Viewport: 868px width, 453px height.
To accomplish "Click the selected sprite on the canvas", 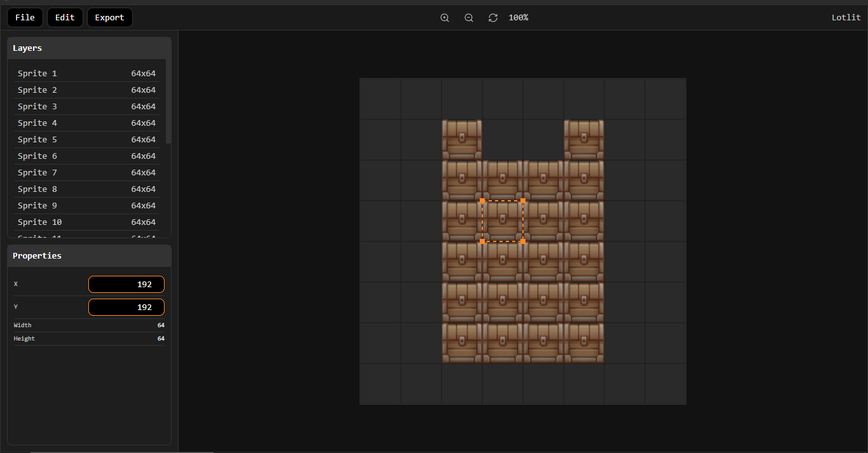I will pos(503,221).
